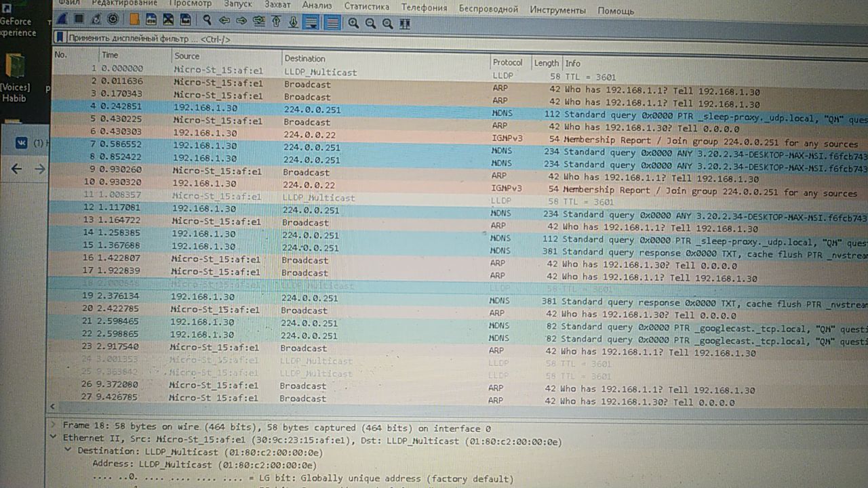Go forward to next packet
The width and height of the screenshot is (868, 488).
point(241,20)
